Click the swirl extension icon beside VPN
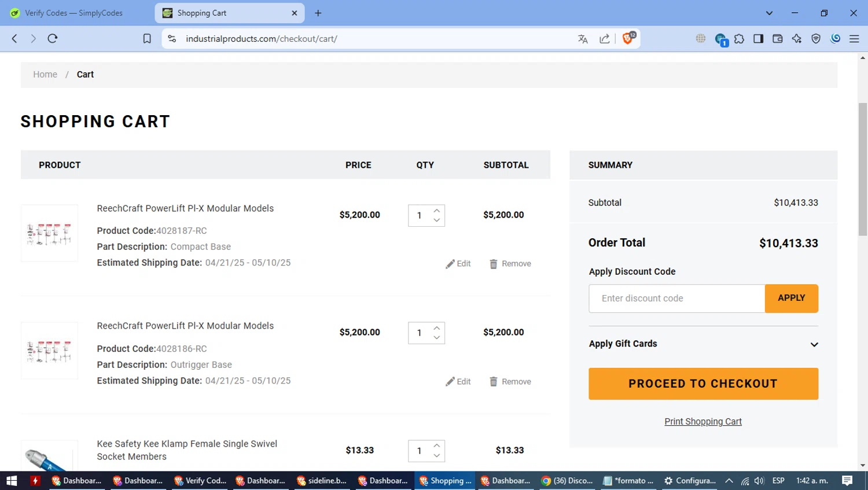This screenshot has width=868, height=490. pos(835,39)
